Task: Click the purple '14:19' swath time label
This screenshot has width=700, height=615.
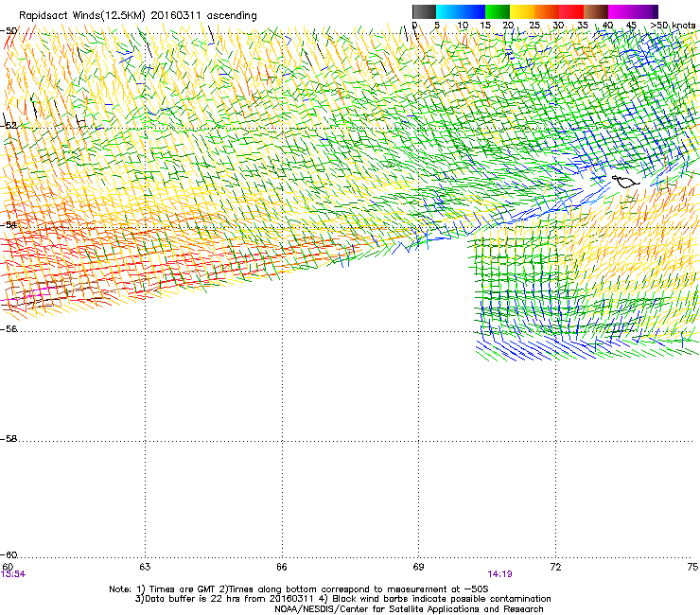Action: pos(499,574)
